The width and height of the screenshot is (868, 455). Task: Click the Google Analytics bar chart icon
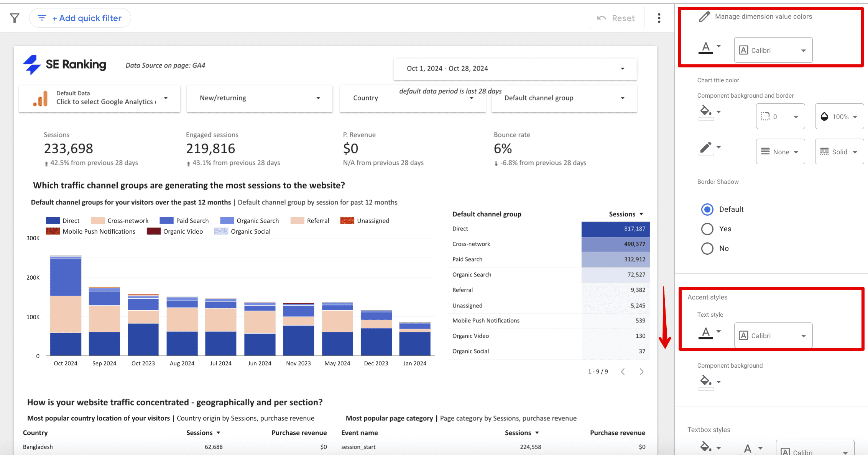point(40,98)
